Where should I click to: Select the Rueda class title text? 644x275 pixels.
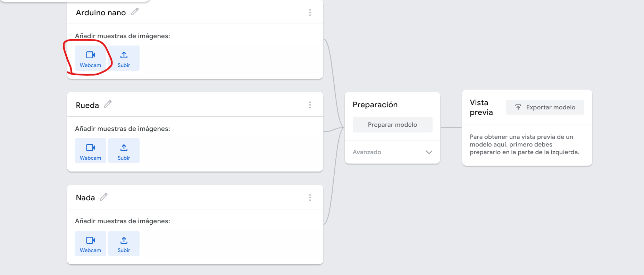pyautogui.click(x=87, y=105)
